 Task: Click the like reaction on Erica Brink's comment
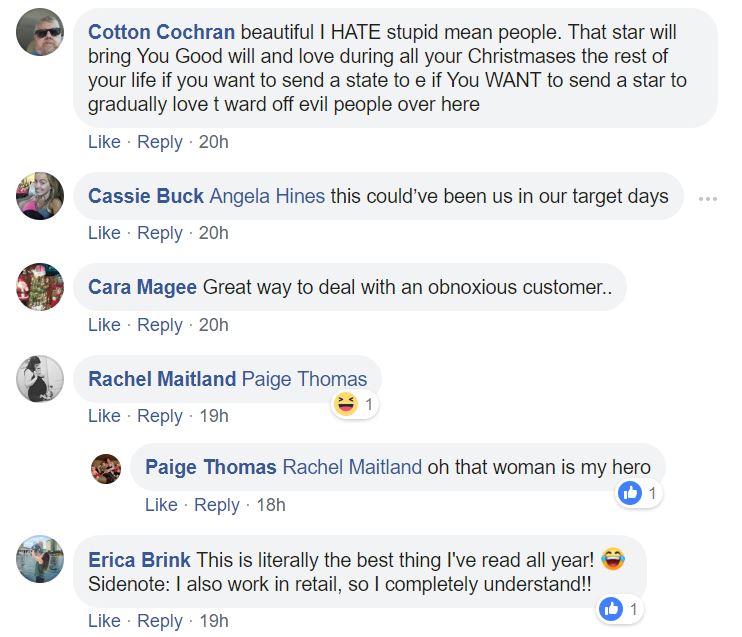click(x=610, y=608)
